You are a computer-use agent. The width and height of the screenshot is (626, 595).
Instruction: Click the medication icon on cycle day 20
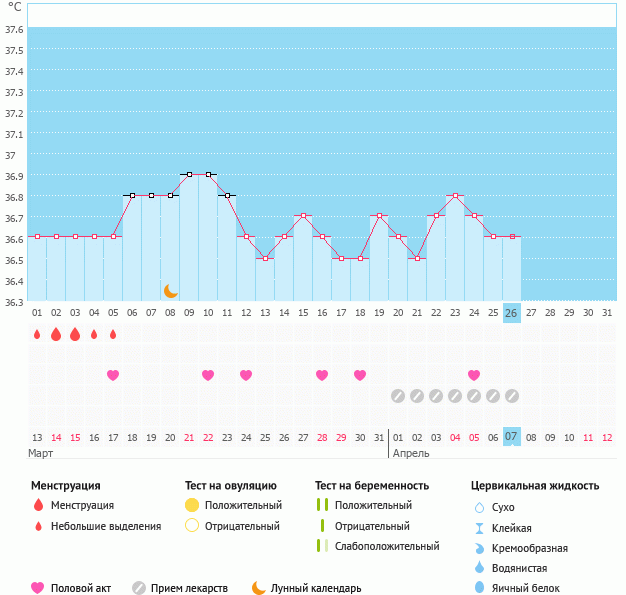pos(398,395)
